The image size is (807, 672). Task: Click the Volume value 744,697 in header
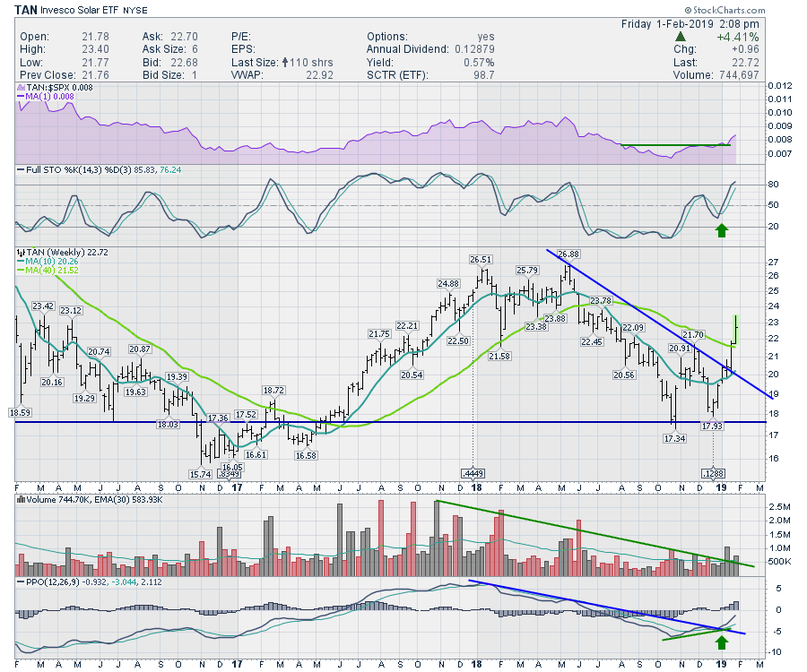pyautogui.click(x=739, y=75)
